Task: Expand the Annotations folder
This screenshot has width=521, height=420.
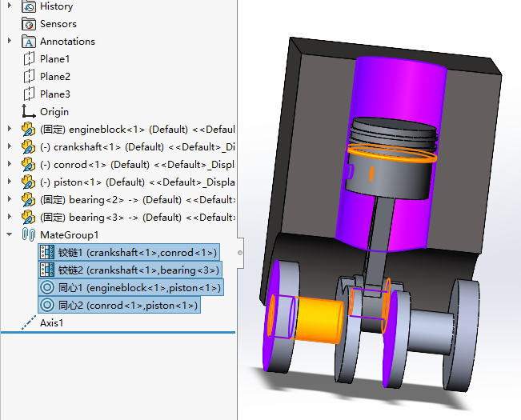Action: click(x=10, y=42)
